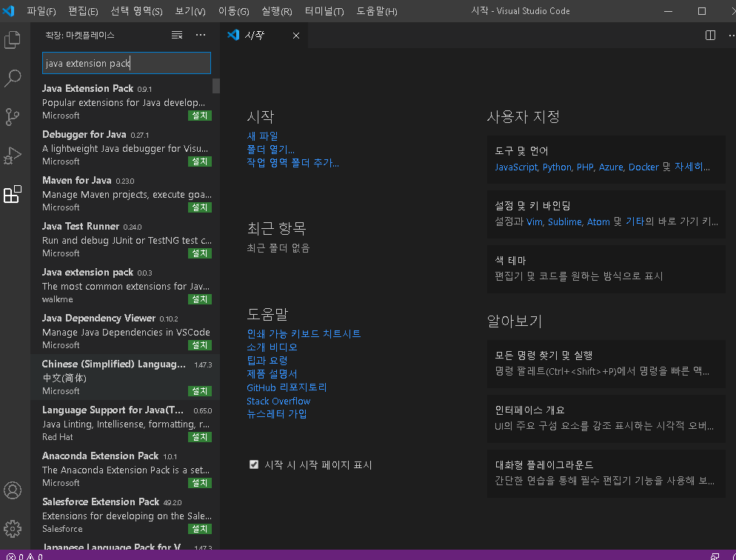Open the Manage gear icon

[12, 529]
